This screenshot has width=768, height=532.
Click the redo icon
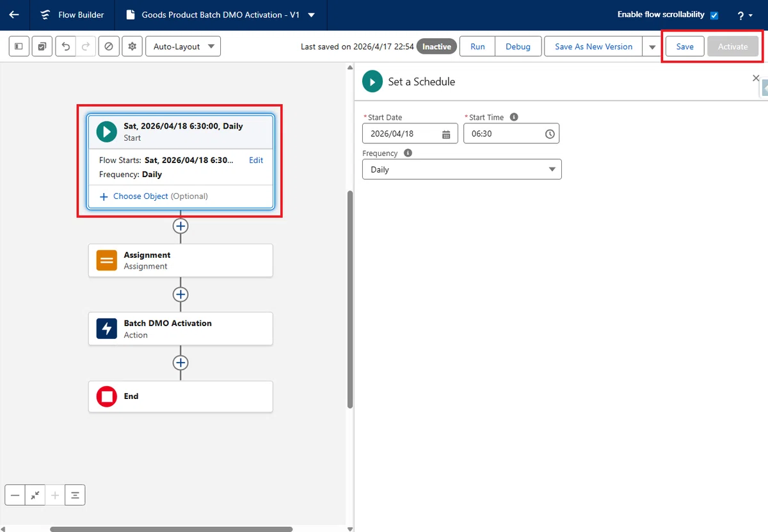[86, 47]
